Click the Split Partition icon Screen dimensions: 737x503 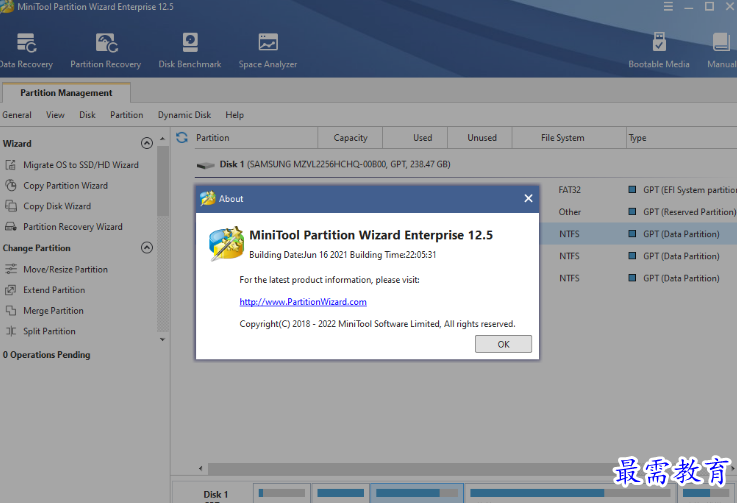10,331
